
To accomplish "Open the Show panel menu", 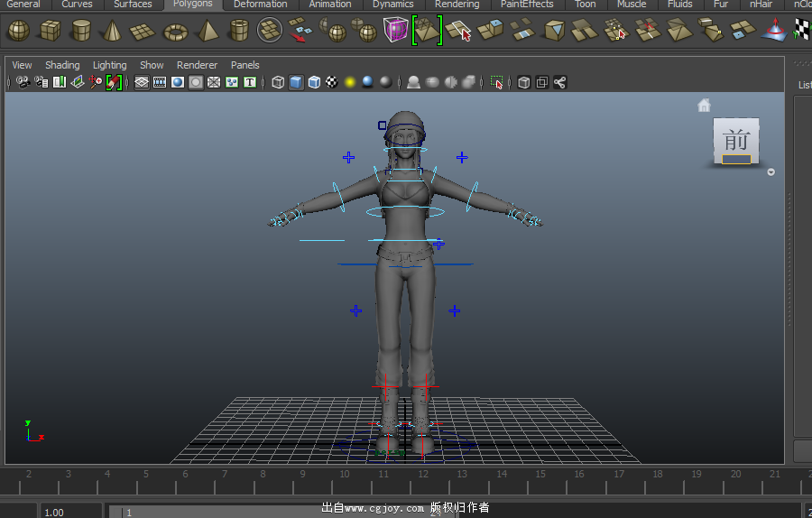I will tap(152, 65).
